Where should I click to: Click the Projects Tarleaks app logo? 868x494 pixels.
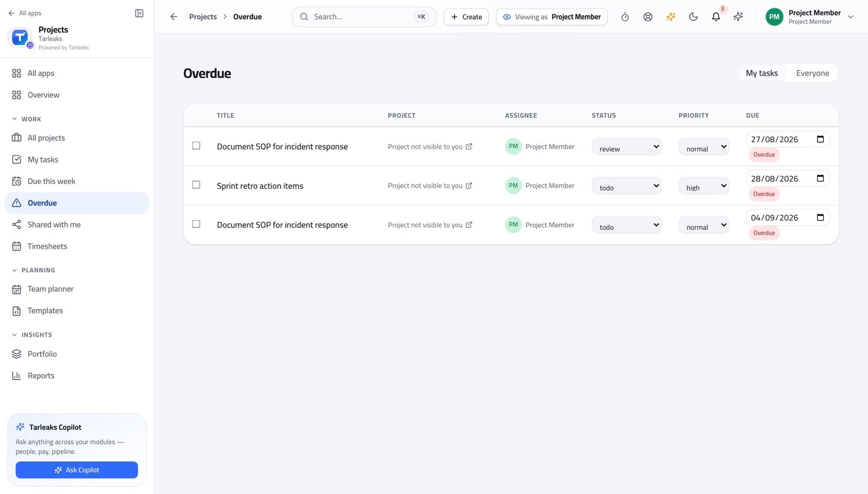coord(20,37)
